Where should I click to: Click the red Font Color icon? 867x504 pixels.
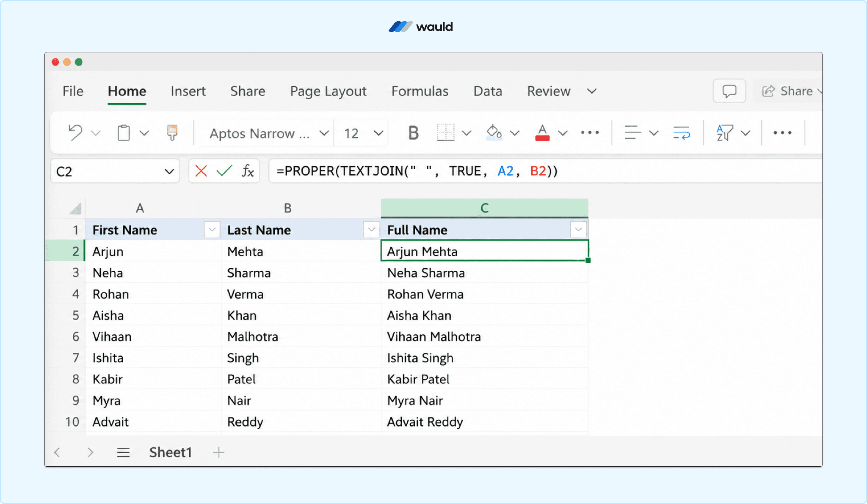click(542, 133)
